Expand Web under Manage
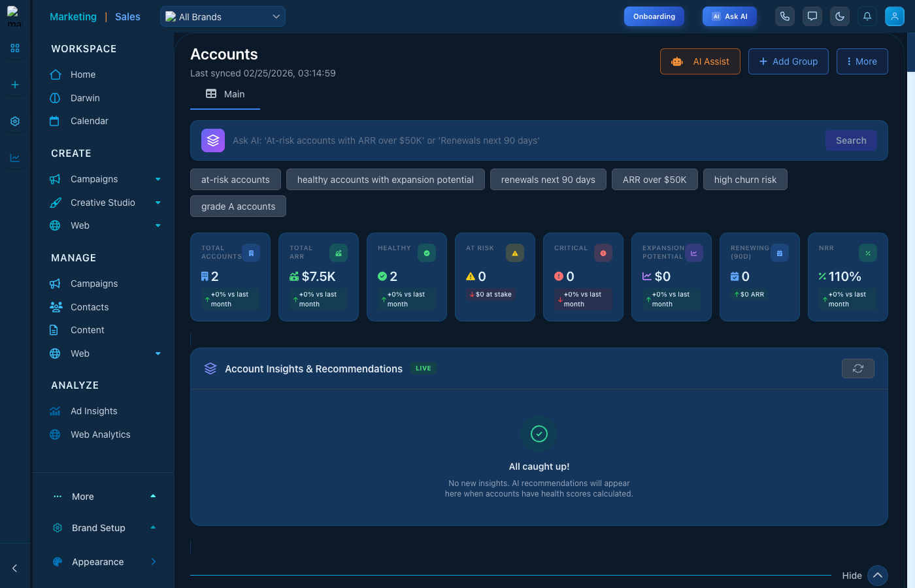 tap(158, 353)
